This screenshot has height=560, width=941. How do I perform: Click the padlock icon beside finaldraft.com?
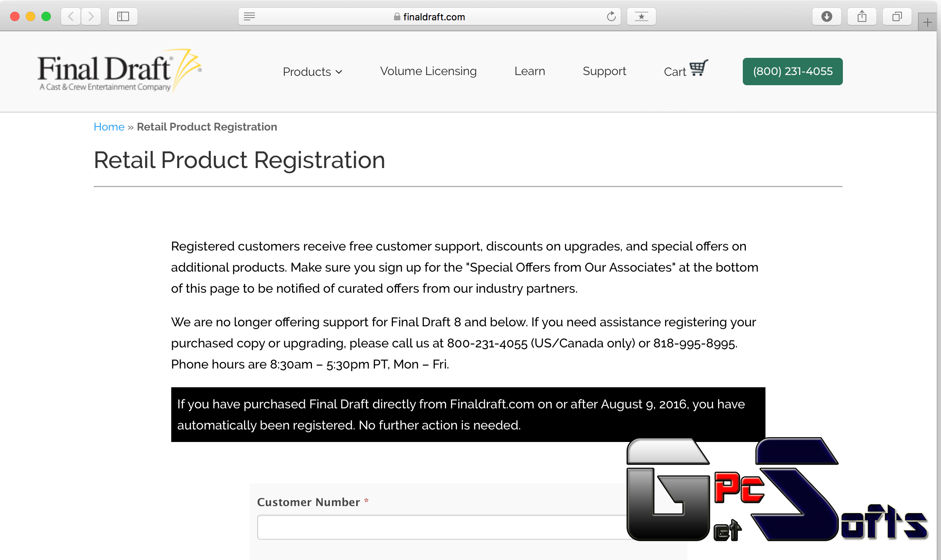(x=397, y=16)
